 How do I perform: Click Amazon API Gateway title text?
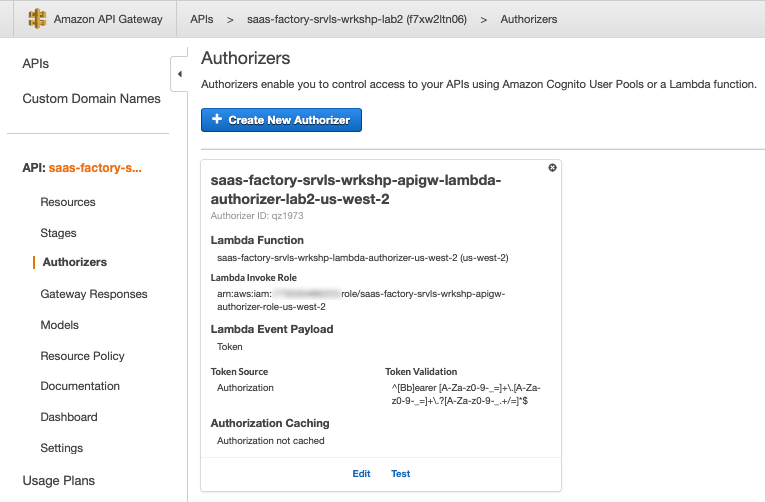108,19
